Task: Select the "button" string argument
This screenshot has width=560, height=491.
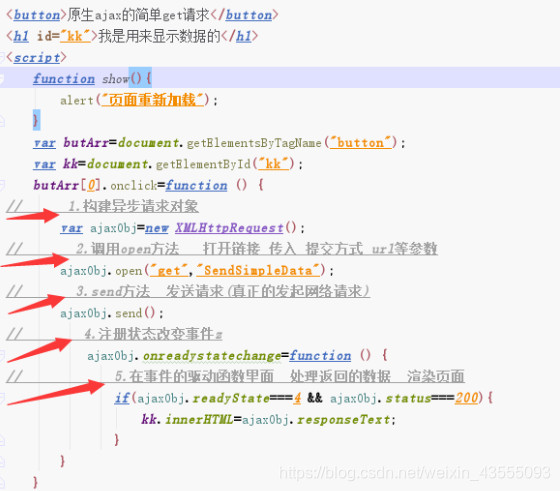Action: tap(361, 143)
